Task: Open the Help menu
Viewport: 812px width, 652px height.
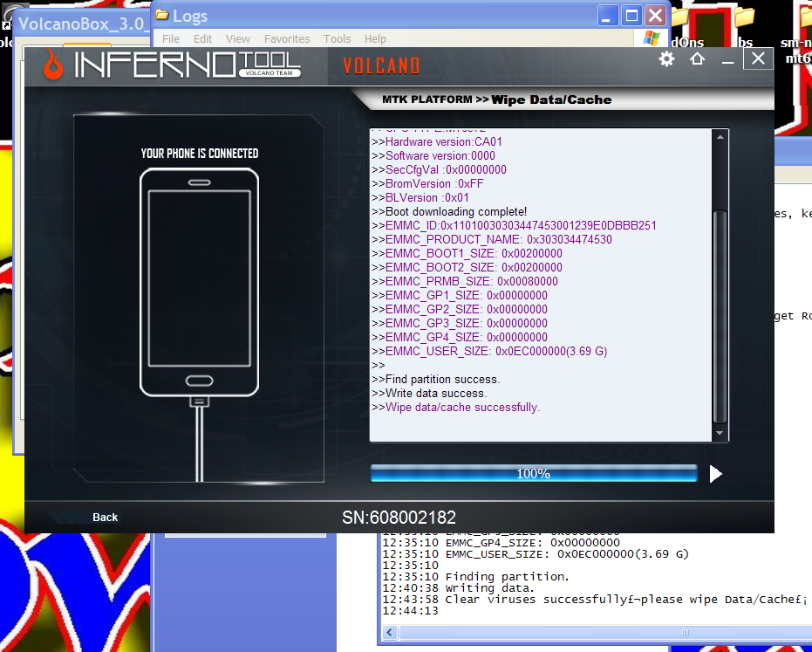Action: [x=375, y=38]
